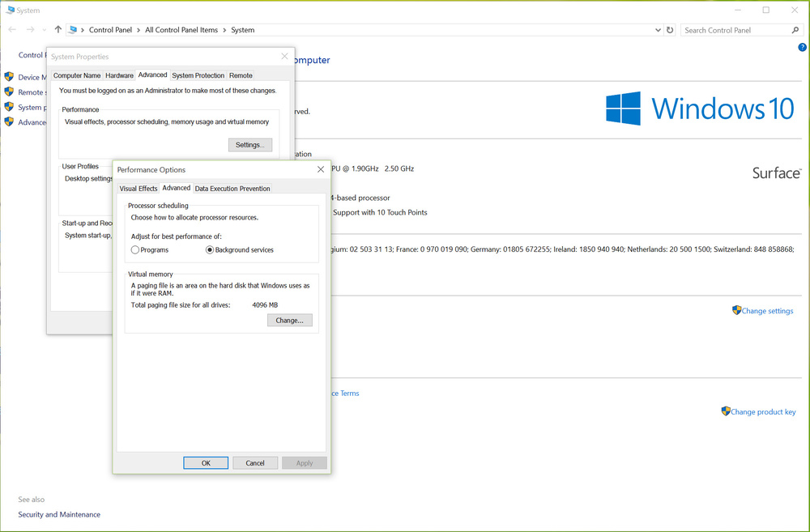Click the shield icon beside System protection
810x532 pixels.
(9, 107)
